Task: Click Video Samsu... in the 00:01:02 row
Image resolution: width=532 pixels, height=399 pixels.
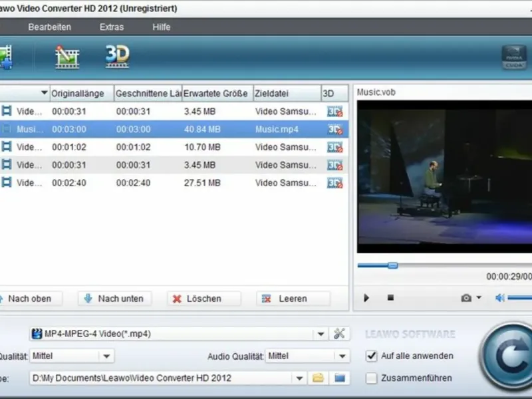Action: (x=286, y=147)
